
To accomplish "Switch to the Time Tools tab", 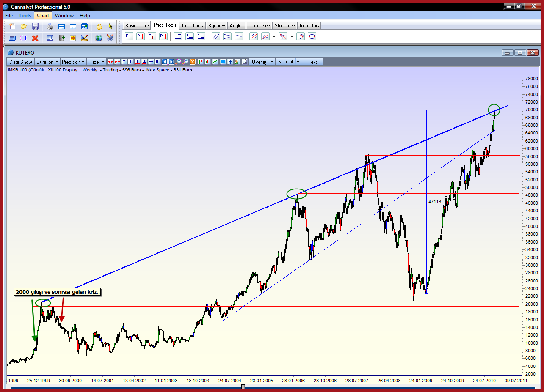I will (192, 26).
